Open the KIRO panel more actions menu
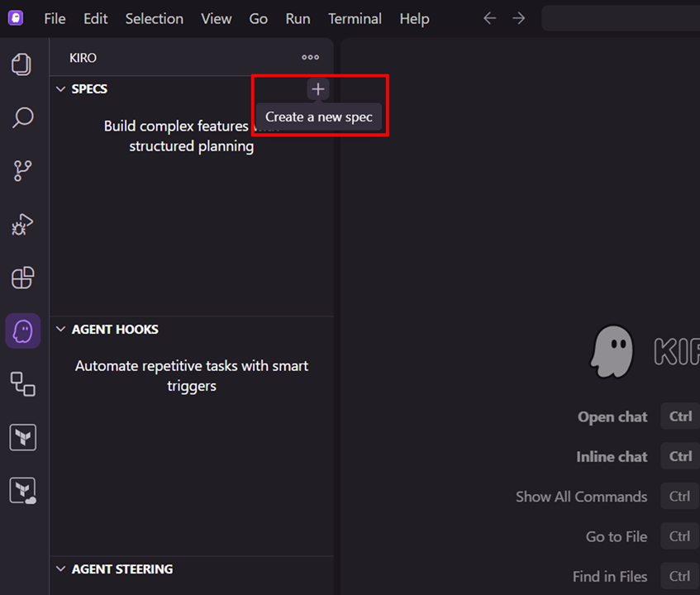 310,57
